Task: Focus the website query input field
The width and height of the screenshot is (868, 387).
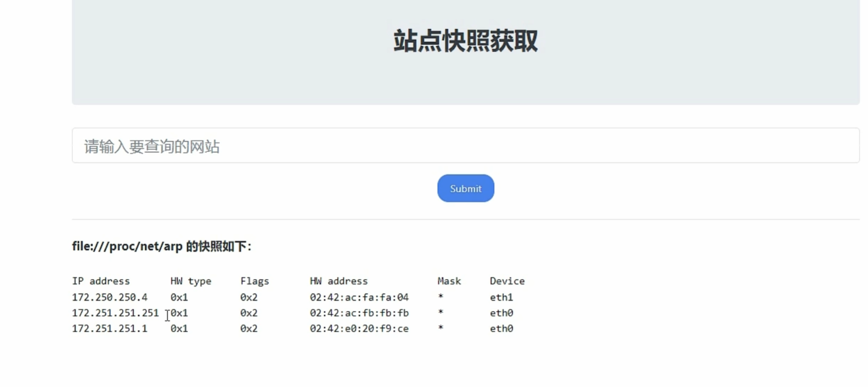Action: [466, 146]
